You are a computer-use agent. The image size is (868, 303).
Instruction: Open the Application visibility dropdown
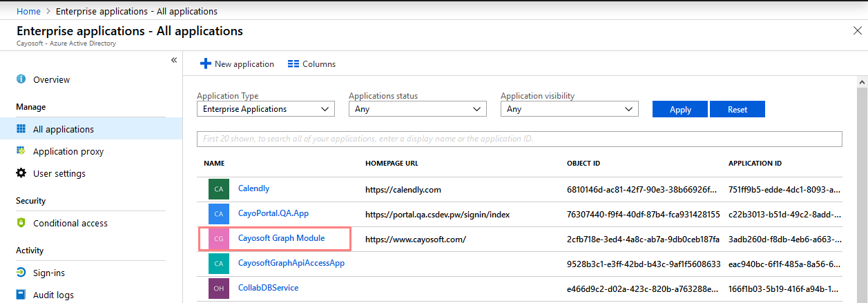570,109
